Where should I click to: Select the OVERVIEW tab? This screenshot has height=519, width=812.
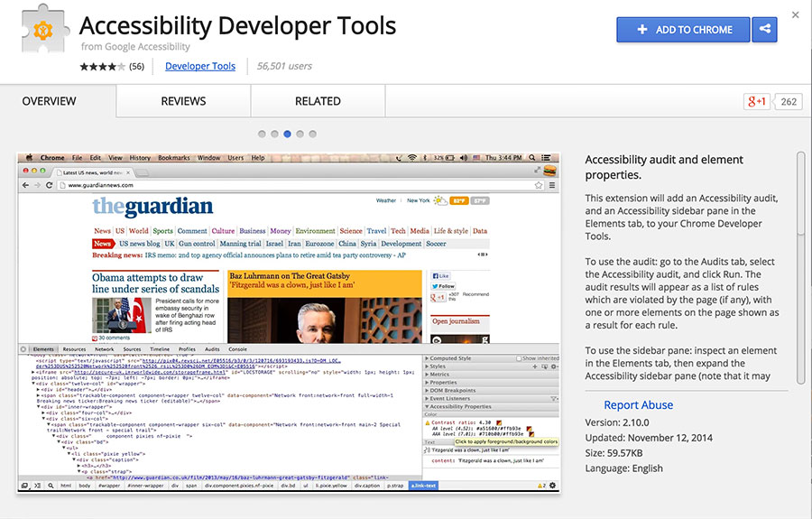click(x=50, y=101)
